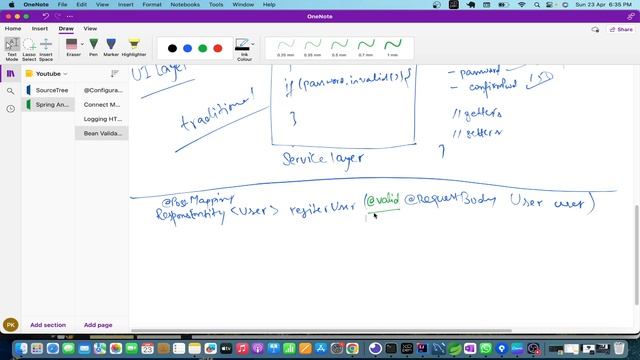Viewport: 640px width, 360px height.
Task: Click the Redo arrow in title bar
Action: 58,16
